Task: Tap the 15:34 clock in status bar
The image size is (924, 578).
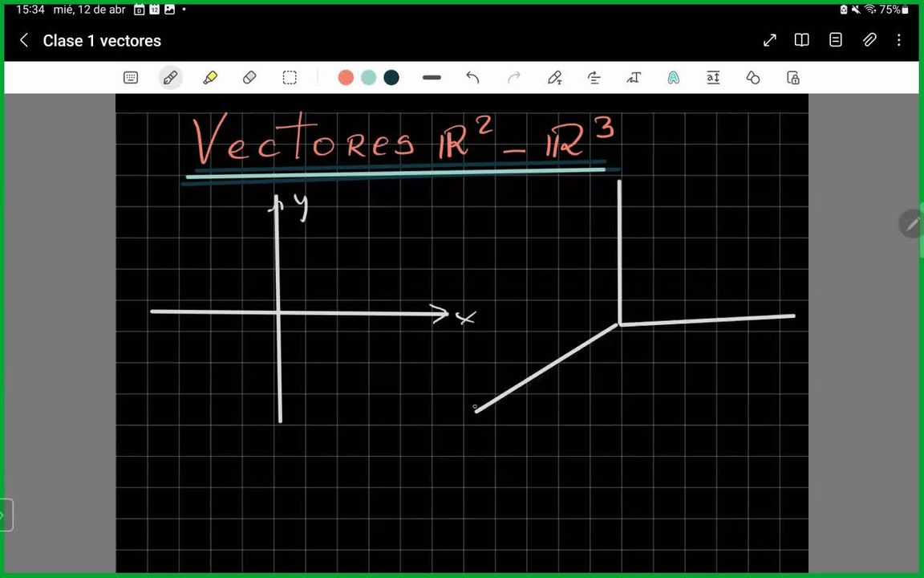Action: (x=30, y=10)
